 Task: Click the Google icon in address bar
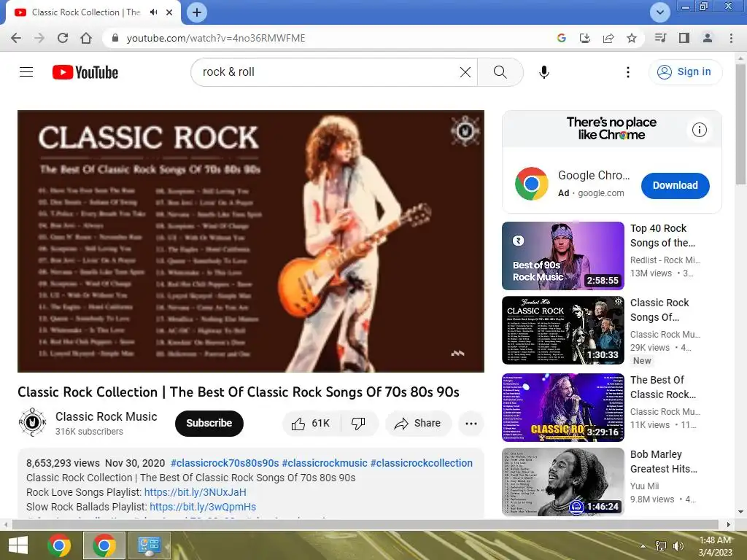(x=562, y=38)
